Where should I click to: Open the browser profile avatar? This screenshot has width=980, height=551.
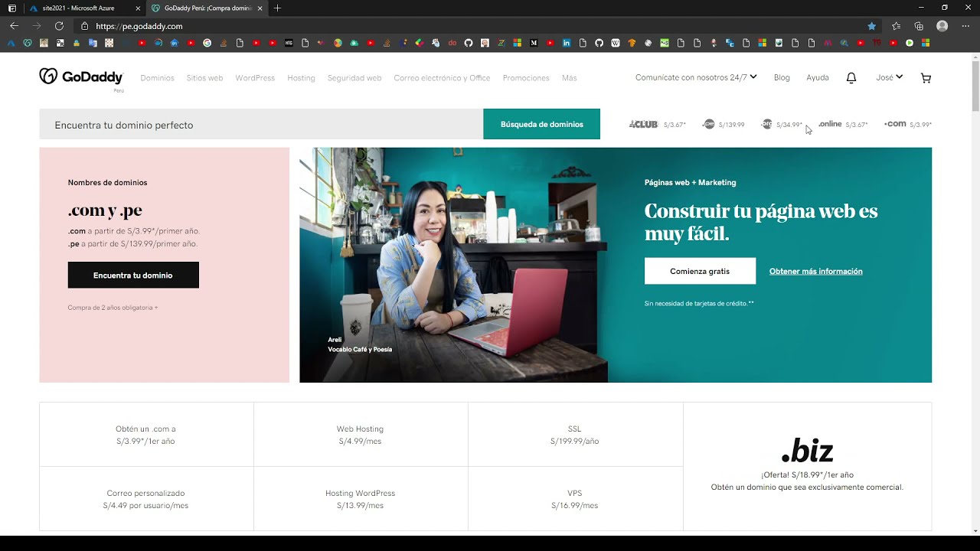[x=942, y=26]
